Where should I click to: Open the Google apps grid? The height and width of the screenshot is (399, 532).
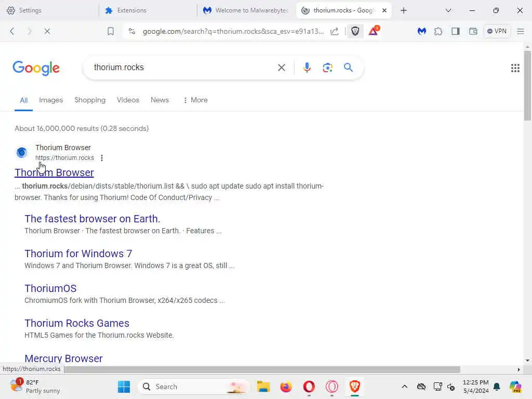pyautogui.click(x=515, y=68)
